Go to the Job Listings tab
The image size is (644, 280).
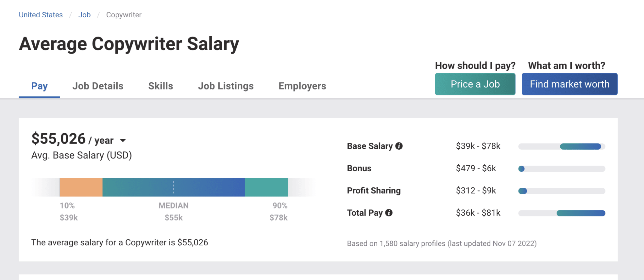click(225, 86)
